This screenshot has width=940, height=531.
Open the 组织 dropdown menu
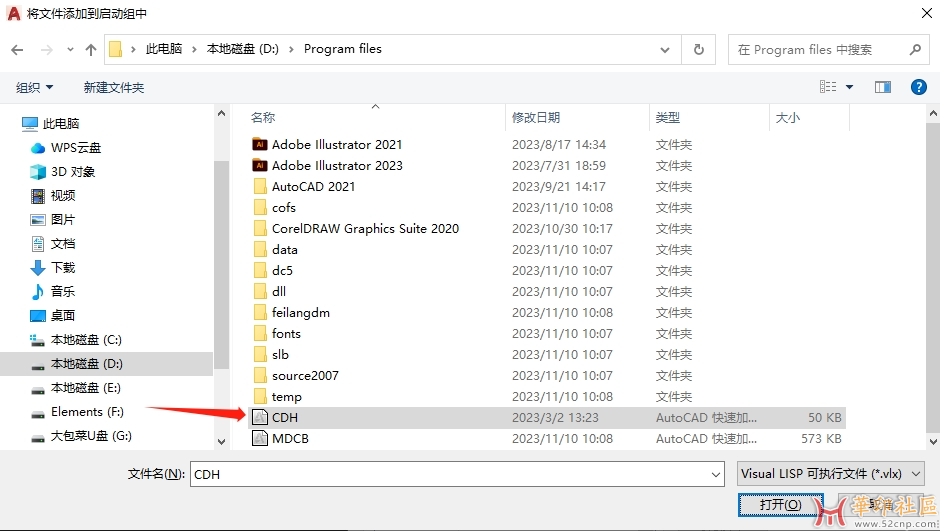click(x=34, y=88)
